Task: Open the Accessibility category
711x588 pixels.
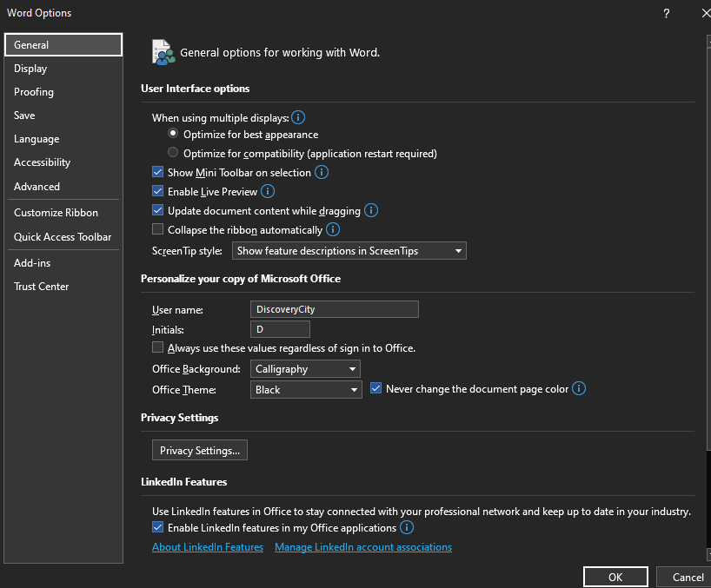Action: pos(63,162)
